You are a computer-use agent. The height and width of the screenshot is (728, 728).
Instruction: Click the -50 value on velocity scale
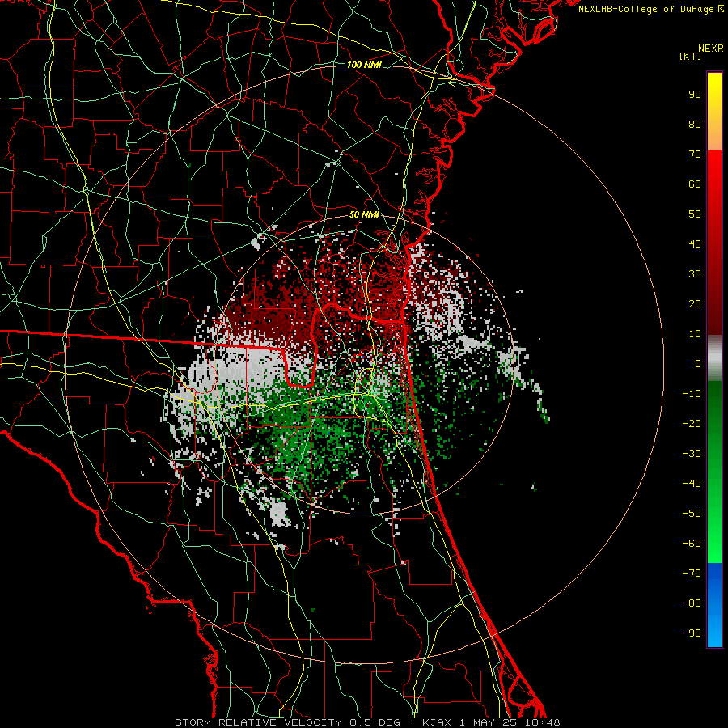[692, 514]
